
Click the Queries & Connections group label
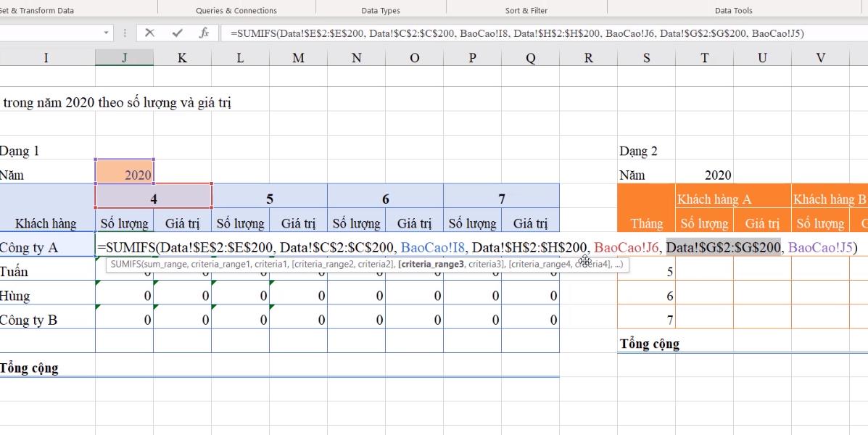point(236,10)
